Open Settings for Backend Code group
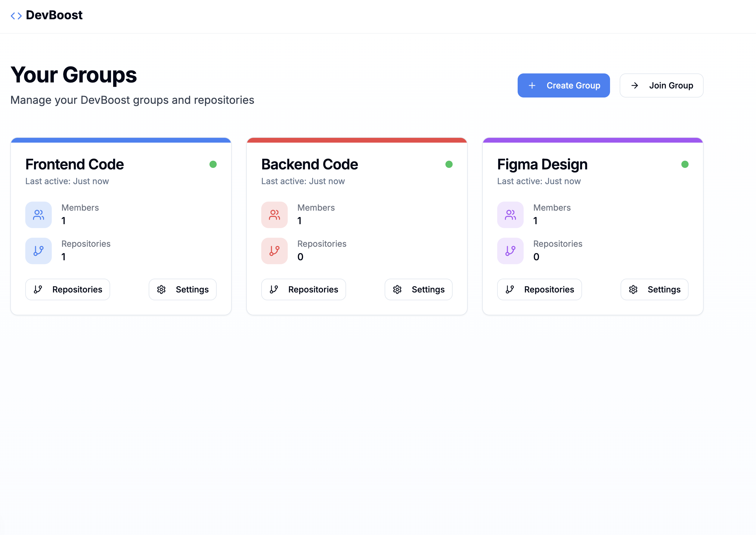Screen dimensions: 756x535 point(419,289)
